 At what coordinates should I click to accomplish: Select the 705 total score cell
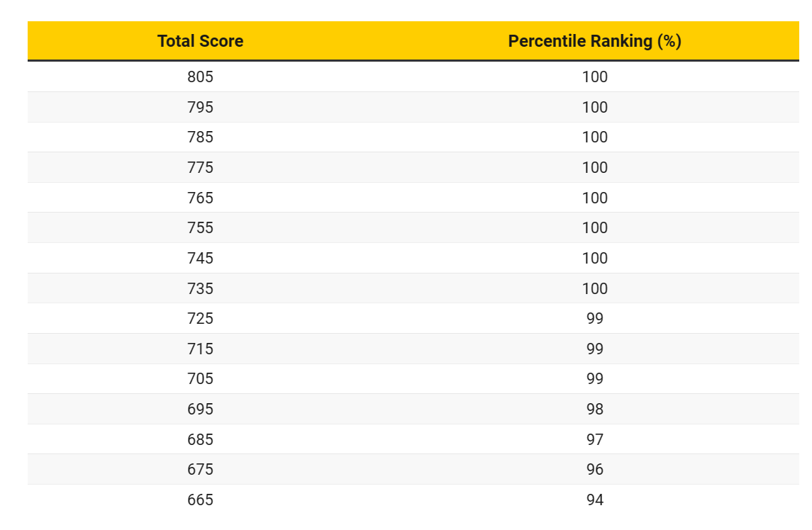[200, 378]
